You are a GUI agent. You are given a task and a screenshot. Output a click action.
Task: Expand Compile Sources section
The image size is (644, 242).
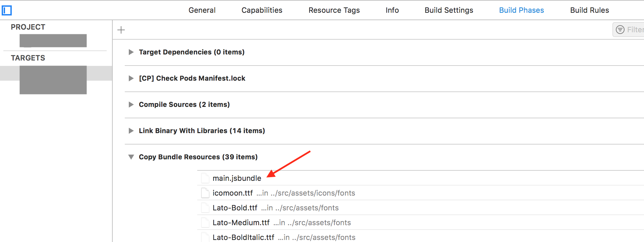click(x=131, y=105)
